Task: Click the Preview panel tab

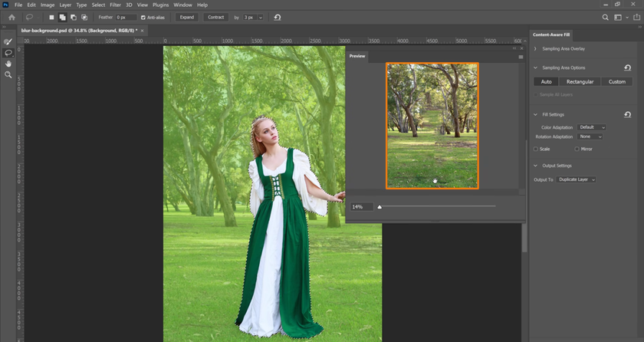Action: pyautogui.click(x=357, y=56)
